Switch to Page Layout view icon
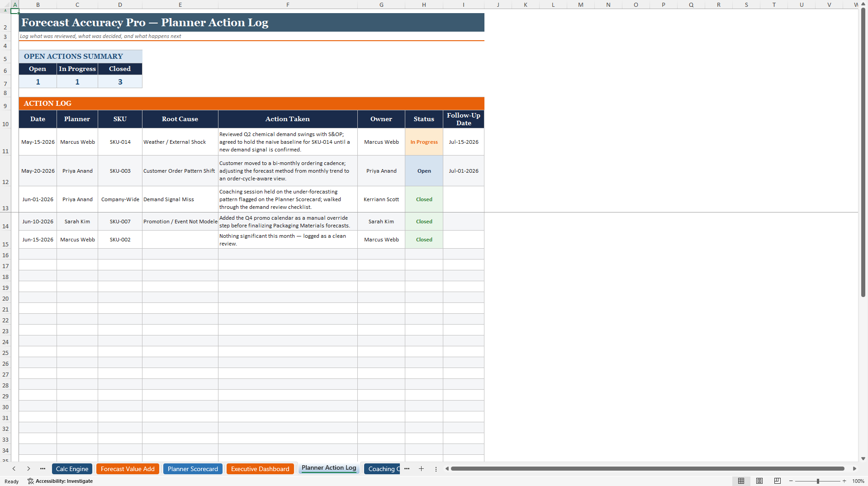Screen dimensions: 868x486 [x=759, y=481]
